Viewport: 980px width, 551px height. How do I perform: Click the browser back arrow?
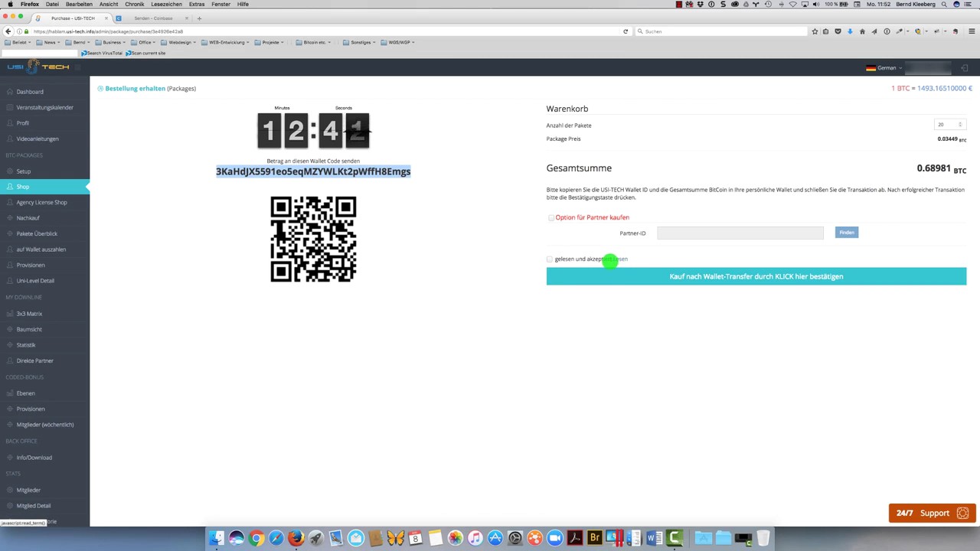point(8,31)
